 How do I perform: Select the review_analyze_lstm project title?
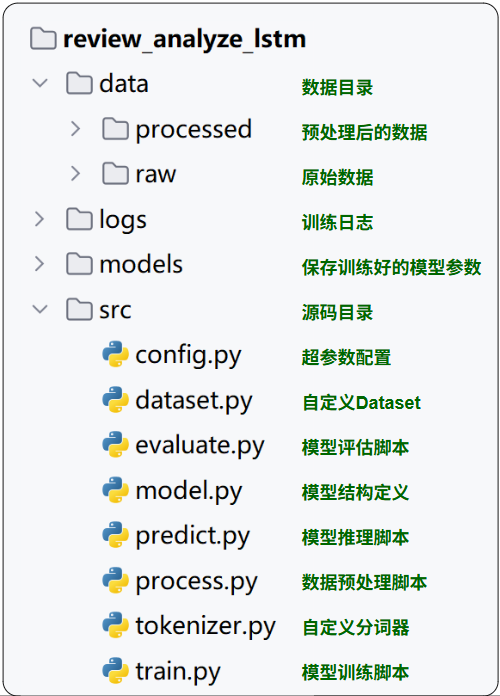pyautogui.click(x=185, y=40)
